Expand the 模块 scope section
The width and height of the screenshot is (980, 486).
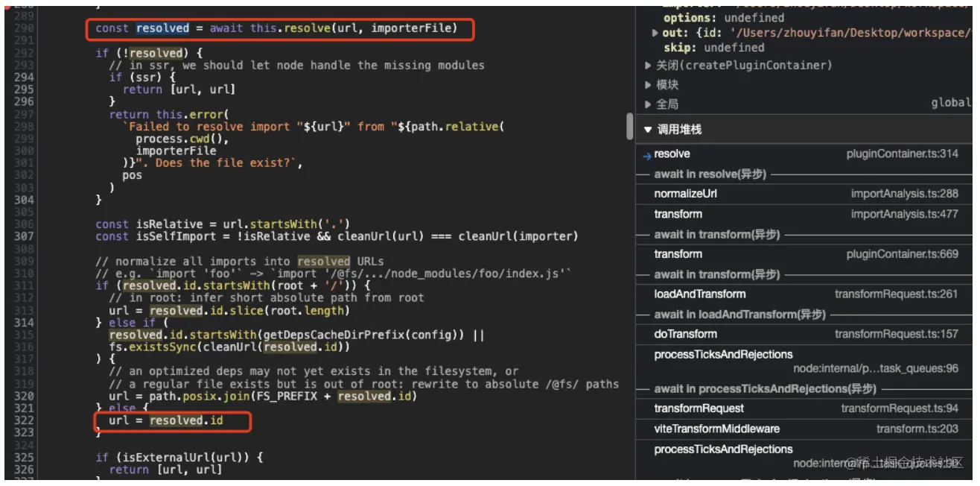point(647,83)
